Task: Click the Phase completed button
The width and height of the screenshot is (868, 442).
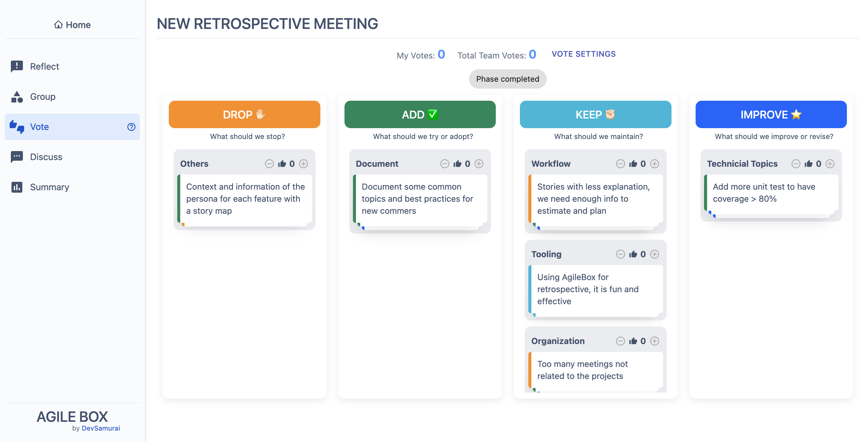Action: (x=508, y=79)
